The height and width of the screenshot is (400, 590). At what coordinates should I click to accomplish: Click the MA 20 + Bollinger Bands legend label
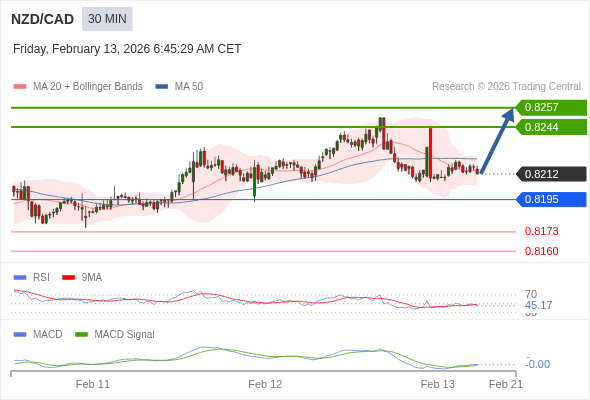coord(88,87)
